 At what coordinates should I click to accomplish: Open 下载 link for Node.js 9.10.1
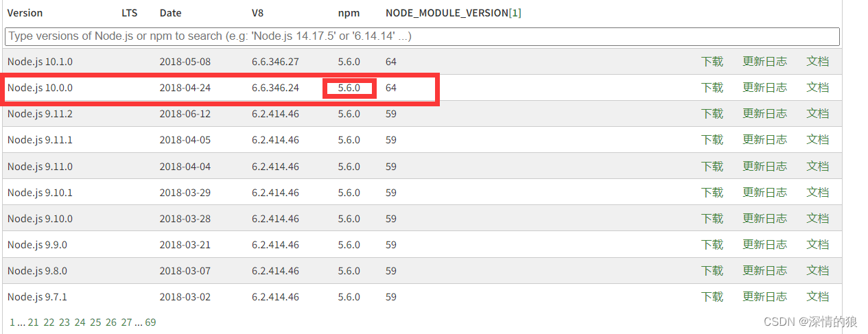point(712,193)
